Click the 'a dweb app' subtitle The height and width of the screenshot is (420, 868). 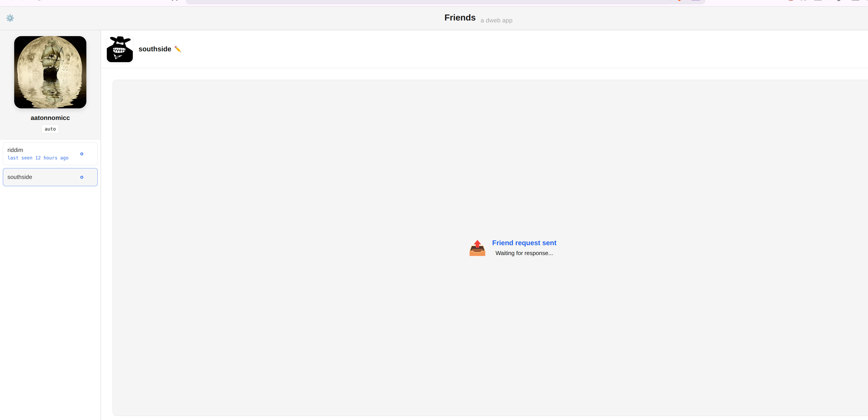[x=496, y=20]
